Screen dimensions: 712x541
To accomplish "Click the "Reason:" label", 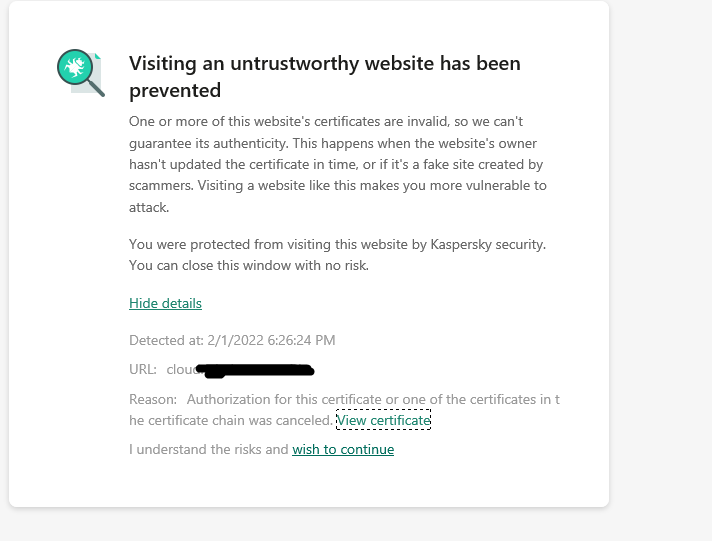I will pyautogui.click(x=154, y=400).
